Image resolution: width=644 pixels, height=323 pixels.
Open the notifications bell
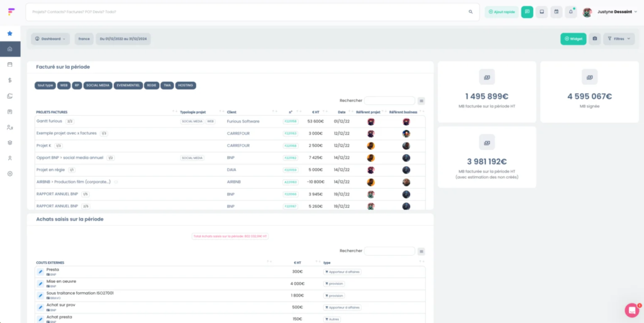coord(570,11)
